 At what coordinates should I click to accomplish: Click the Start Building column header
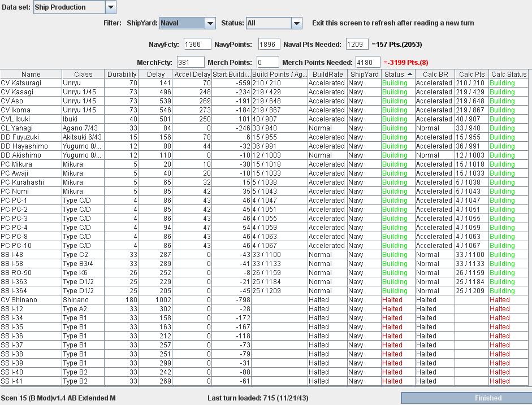(231, 74)
